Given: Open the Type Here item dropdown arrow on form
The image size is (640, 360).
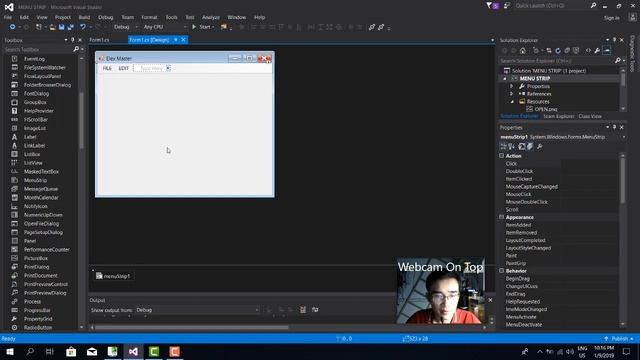Looking at the screenshot, I should (x=168, y=68).
